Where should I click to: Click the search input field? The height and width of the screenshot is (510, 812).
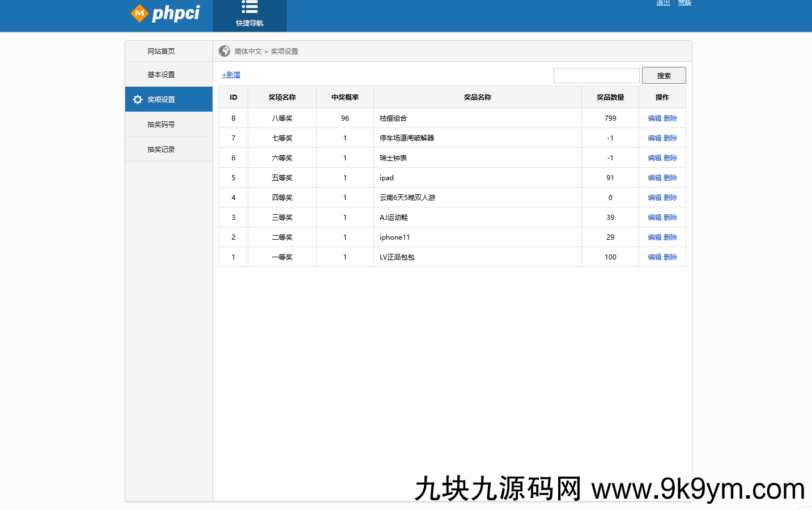pos(596,75)
